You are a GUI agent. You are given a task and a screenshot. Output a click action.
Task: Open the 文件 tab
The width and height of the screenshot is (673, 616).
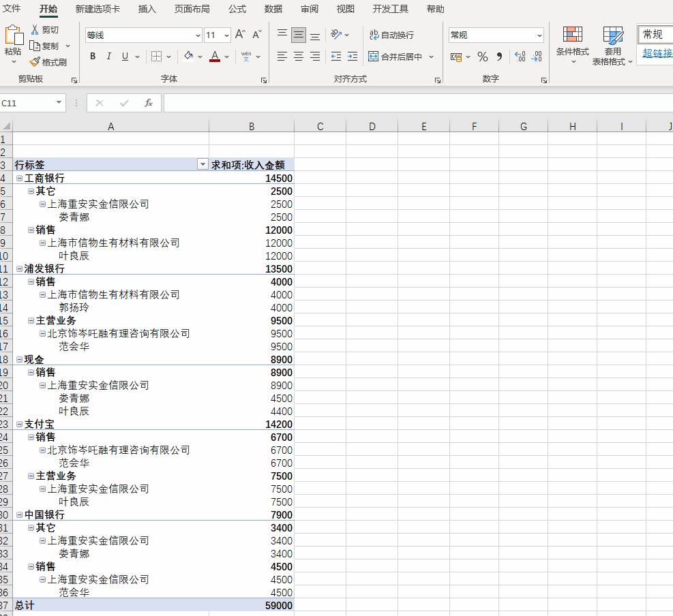[12, 9]
